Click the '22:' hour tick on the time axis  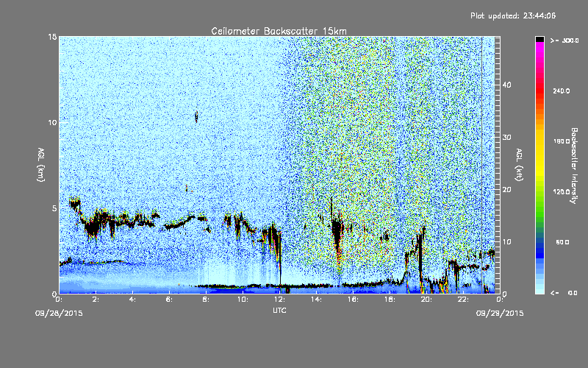(464, 300)
